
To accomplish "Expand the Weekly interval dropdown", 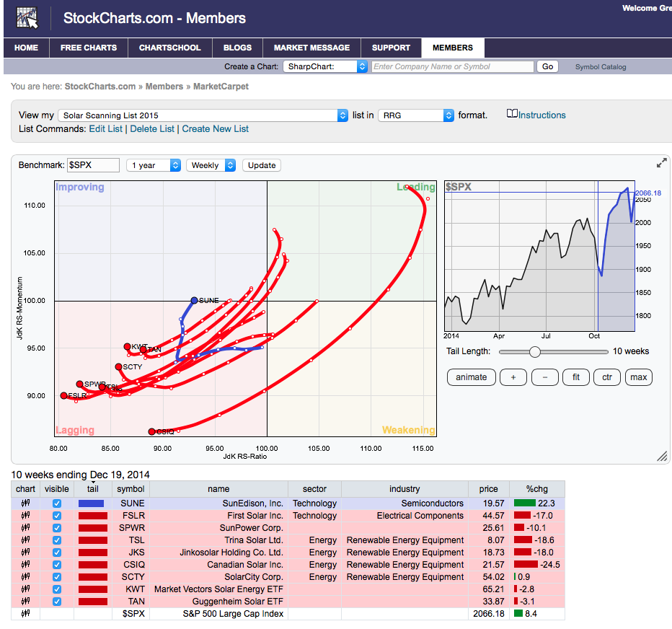I will tap(211, 165).
